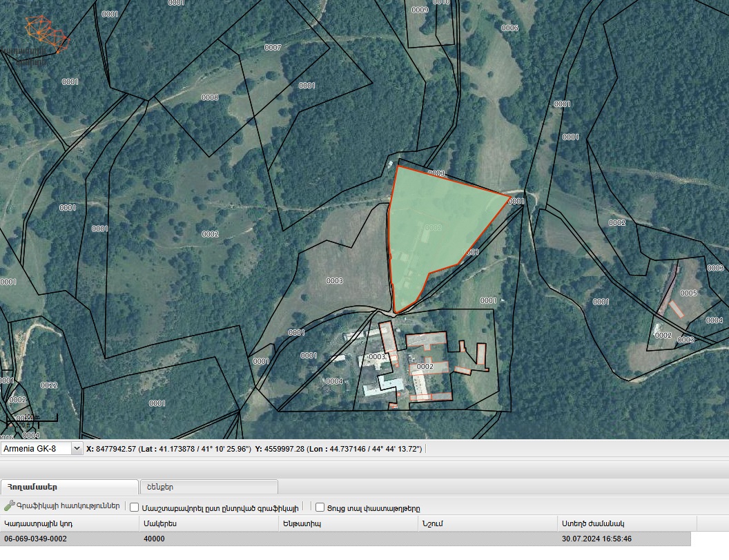Click the Ենթատիպ column header
This screenshot has height=560, width=729.
click(348, 523)
